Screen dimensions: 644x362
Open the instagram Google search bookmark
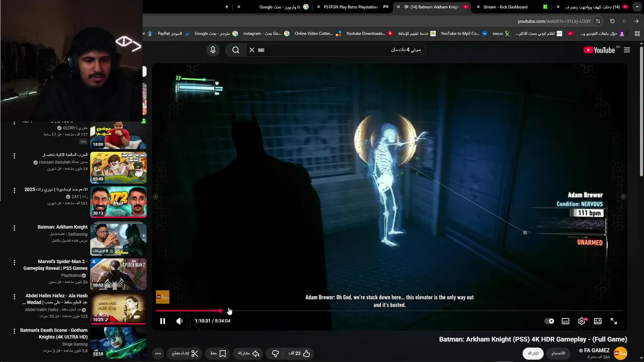pyautogui.click(x=266, y=34)
